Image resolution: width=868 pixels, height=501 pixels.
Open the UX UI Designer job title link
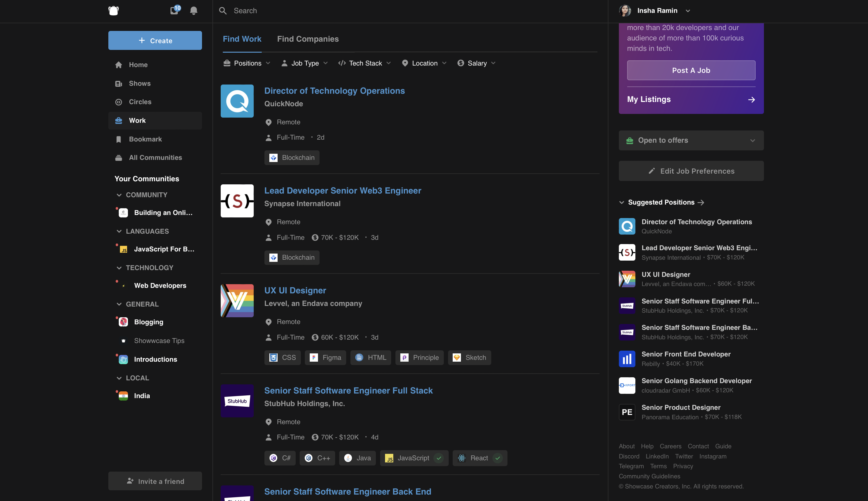(x=295, y=290)
